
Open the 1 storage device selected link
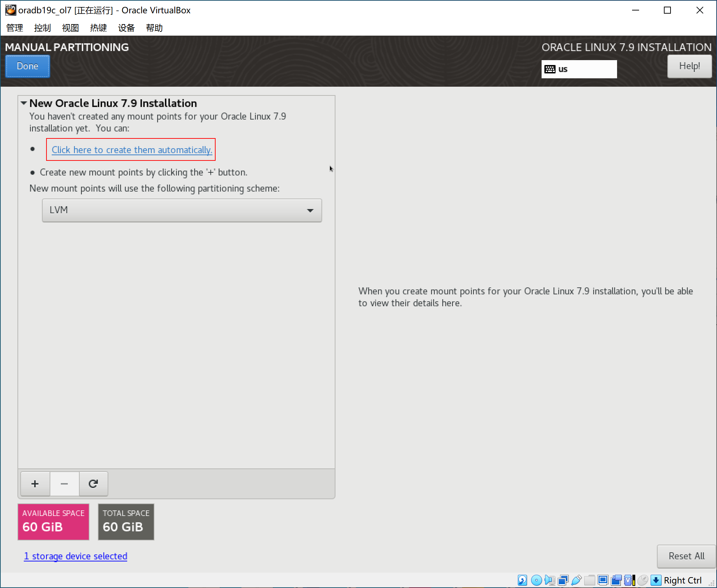coord(75,556)
